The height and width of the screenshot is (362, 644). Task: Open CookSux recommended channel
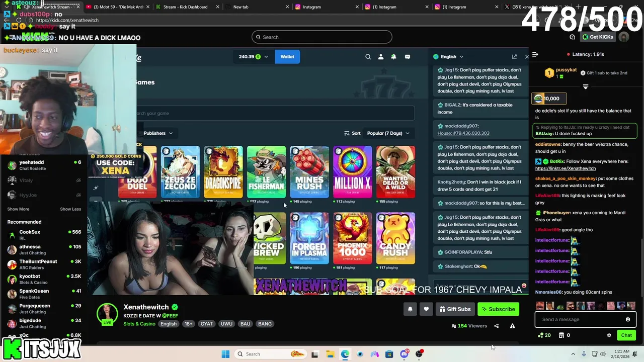44,235
